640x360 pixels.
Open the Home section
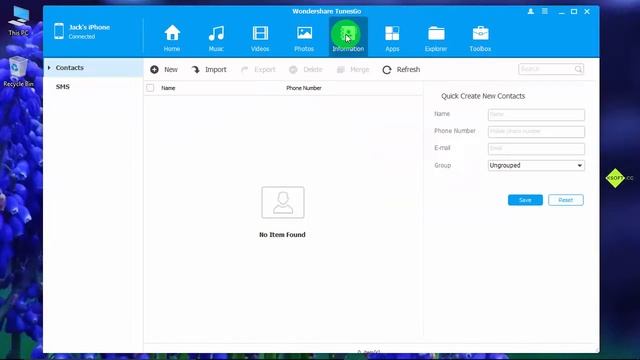172,38
